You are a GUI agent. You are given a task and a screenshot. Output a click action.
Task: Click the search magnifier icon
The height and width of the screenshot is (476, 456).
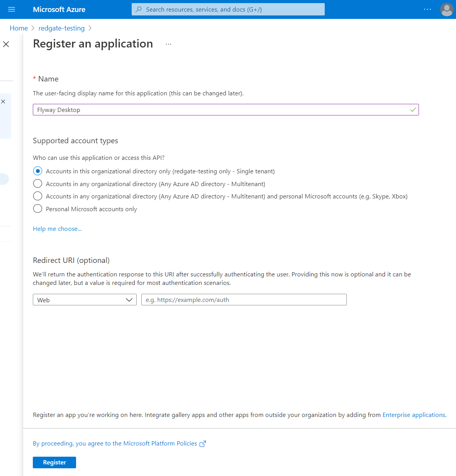(x=139, y=9)
